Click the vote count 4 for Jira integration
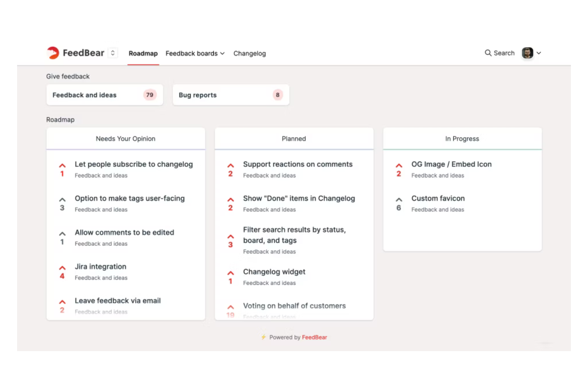Screen dimensions: 588x392 [x=62, y=276]
